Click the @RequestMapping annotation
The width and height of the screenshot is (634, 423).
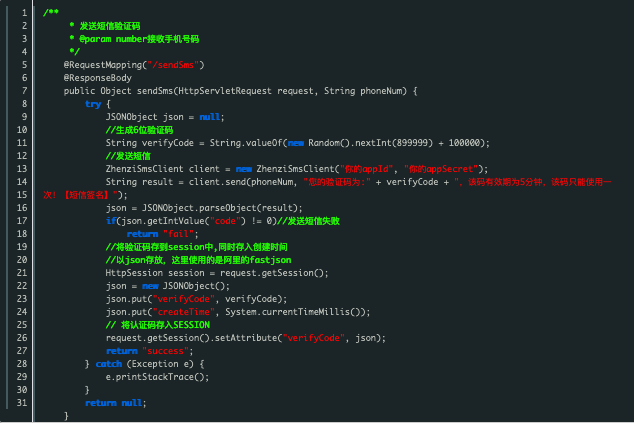click(104, 64)
